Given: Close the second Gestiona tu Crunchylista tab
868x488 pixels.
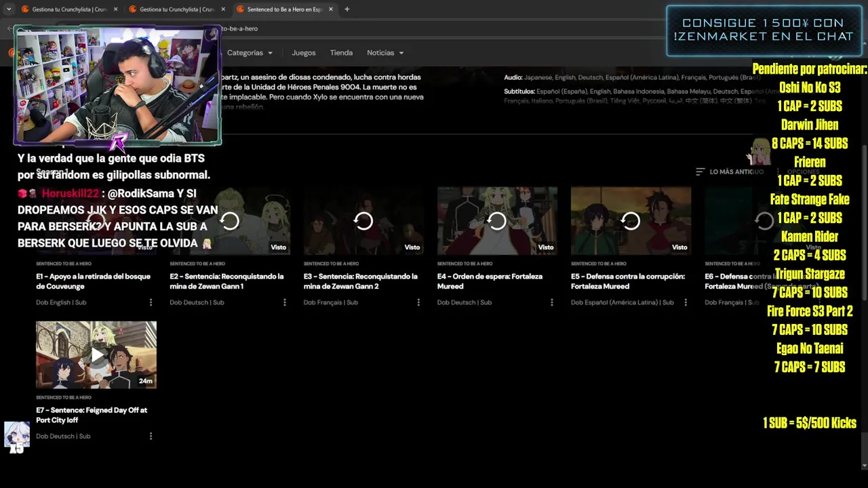Looking at the screenshot, I should click(x=223, y=9).
